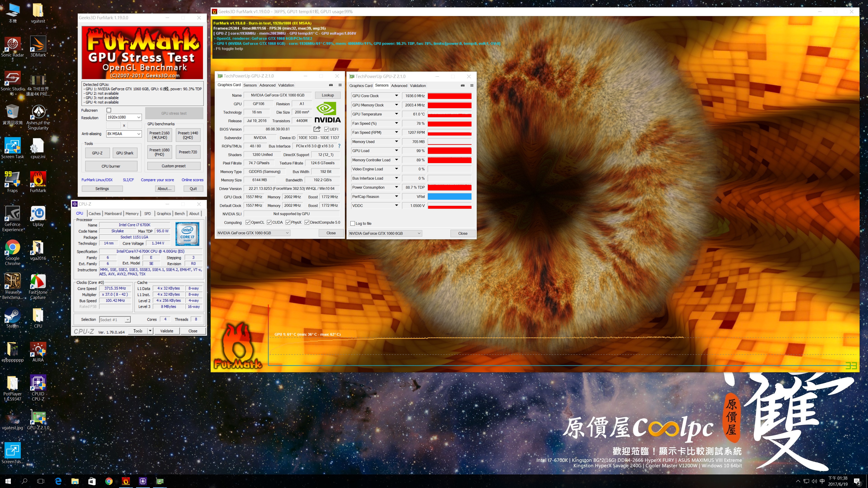Open the Anti-aliasing 8X MSAA dropdown
Screen dimensions: 868x488
[x=124, y=134]
